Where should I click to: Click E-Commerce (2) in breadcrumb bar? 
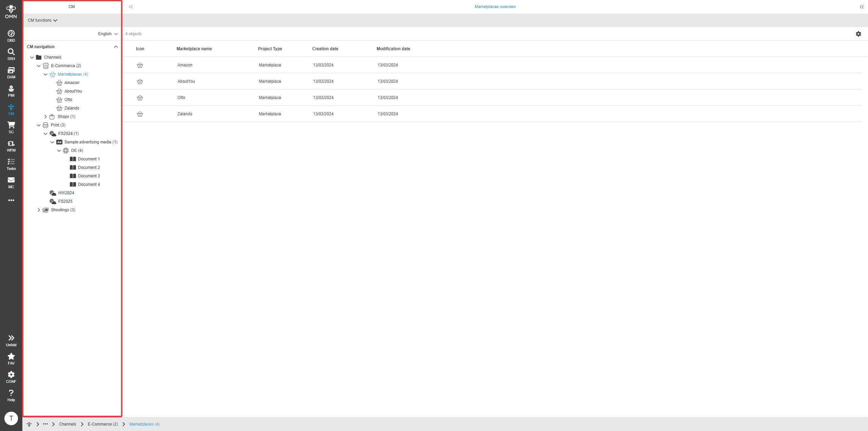[103, 424]
